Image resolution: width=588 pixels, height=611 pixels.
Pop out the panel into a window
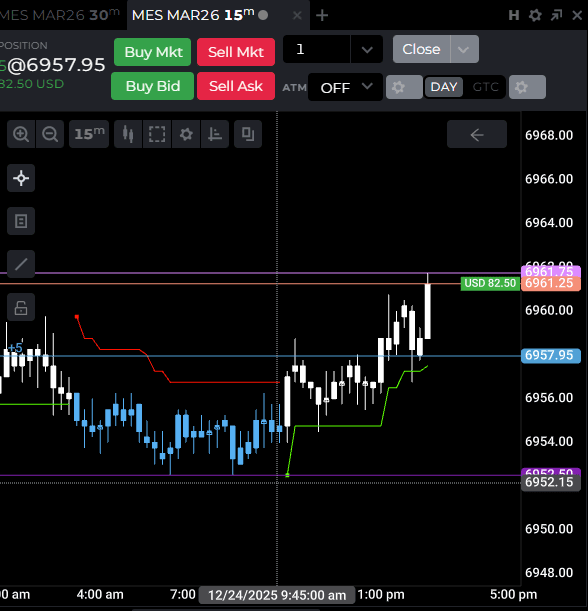(x=556, y=16)
